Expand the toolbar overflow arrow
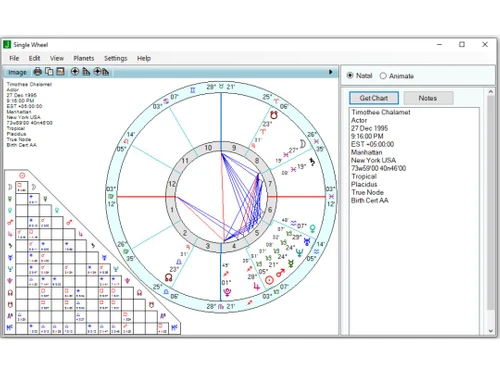This screenshot has height=375, width=500. click(x=330, y=72)
